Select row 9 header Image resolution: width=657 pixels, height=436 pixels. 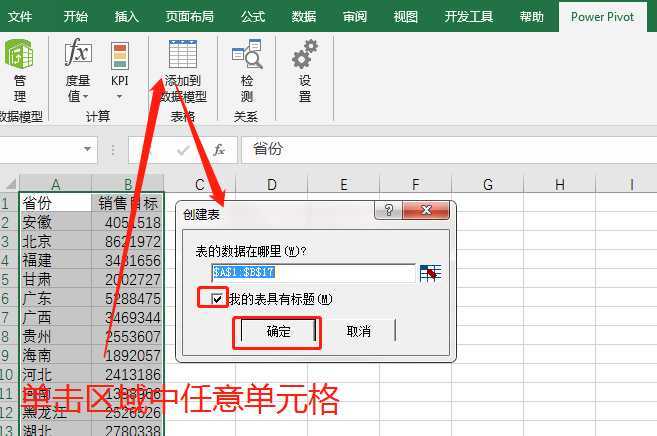[x=9, y=355]
